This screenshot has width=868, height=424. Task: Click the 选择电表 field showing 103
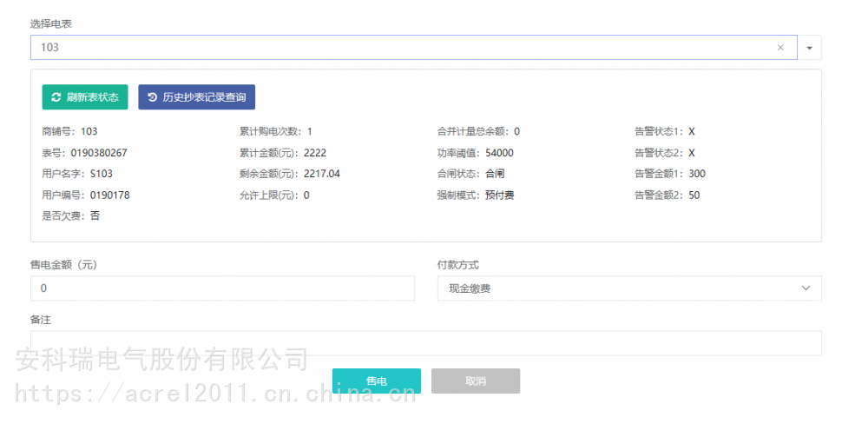click(399, 48)
